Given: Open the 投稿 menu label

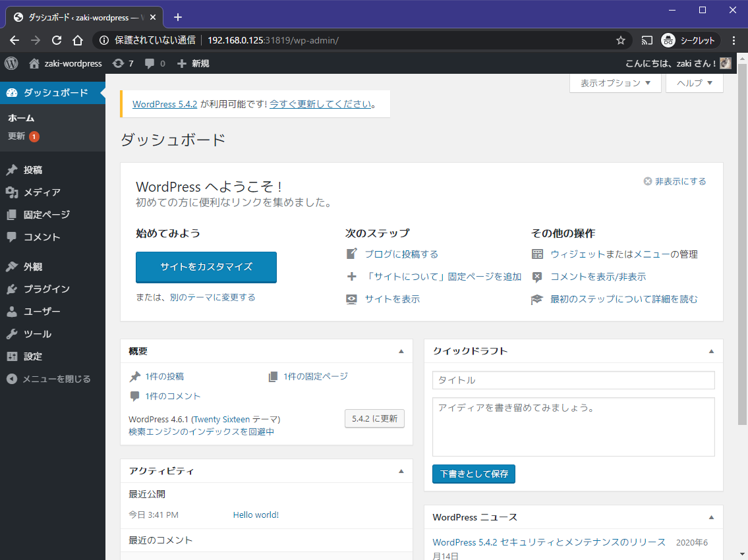Looking at the screenshot, I should coord(33,170).
